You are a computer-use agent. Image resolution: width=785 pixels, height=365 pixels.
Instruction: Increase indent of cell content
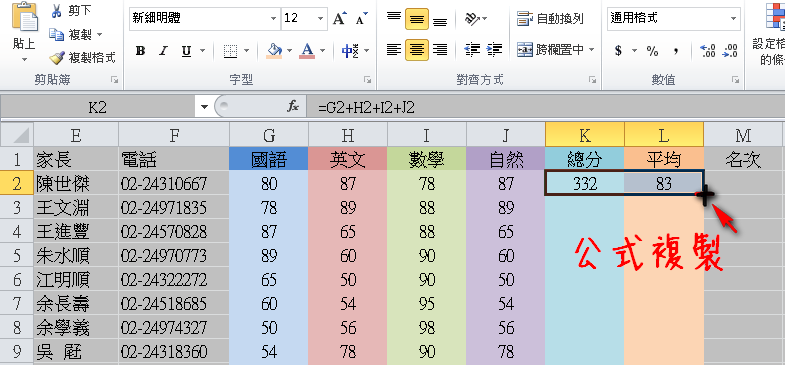[x=494, y=50]
